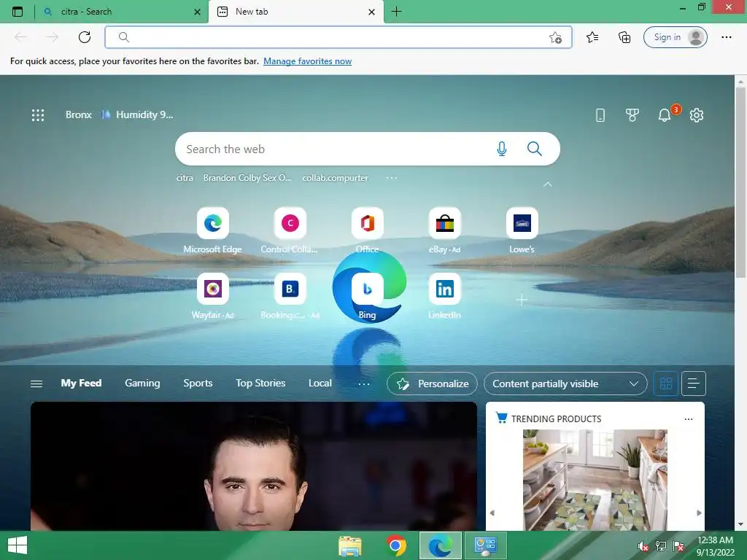Open the Manage favorites now link
Screen dimensions: 747x560
click(307, 61)
